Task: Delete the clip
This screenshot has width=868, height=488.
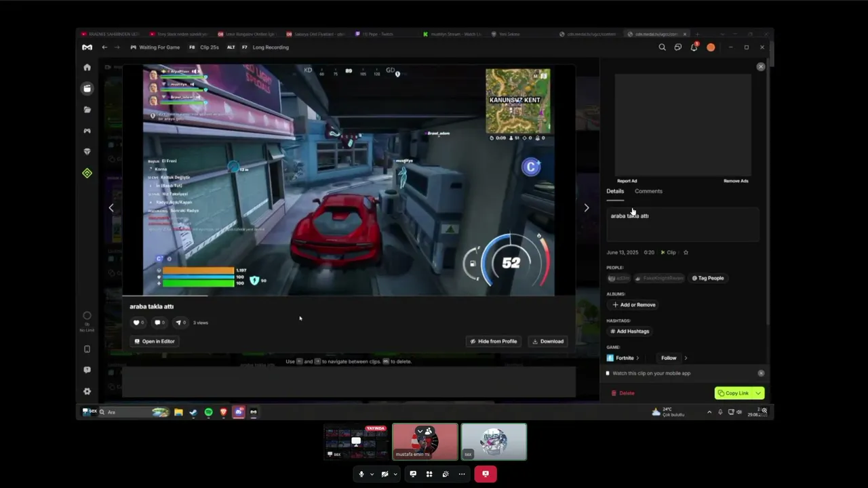Action: point(623,393)
